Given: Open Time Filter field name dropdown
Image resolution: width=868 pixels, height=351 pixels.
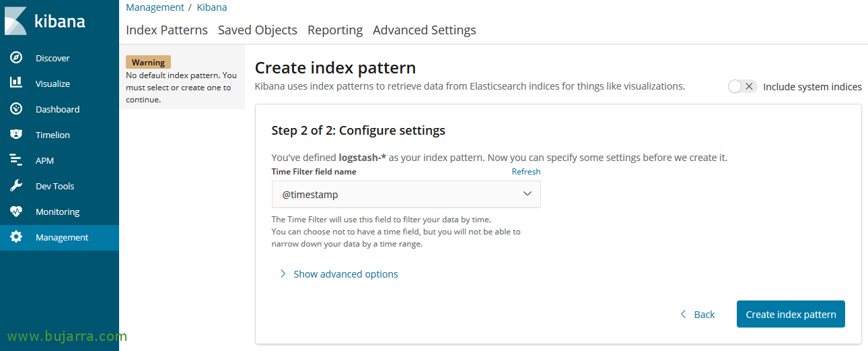Looking at the screenshot, I should point(406,194).
